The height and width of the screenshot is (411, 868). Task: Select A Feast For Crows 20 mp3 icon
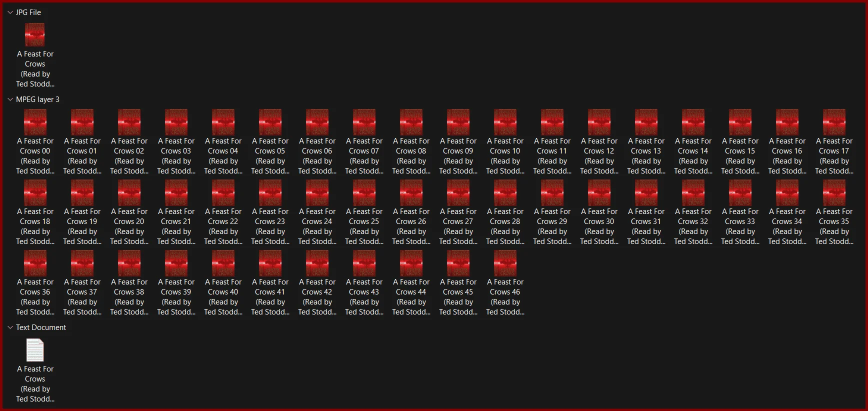[129, 192]
